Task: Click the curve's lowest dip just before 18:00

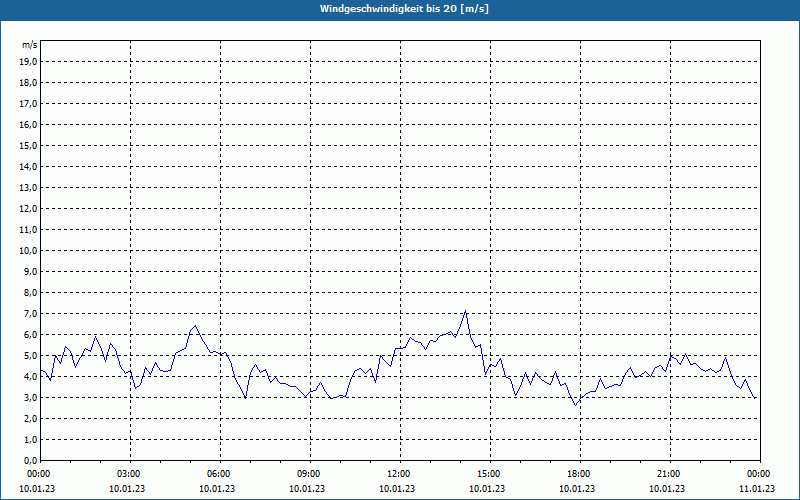Action: [576, 405]
